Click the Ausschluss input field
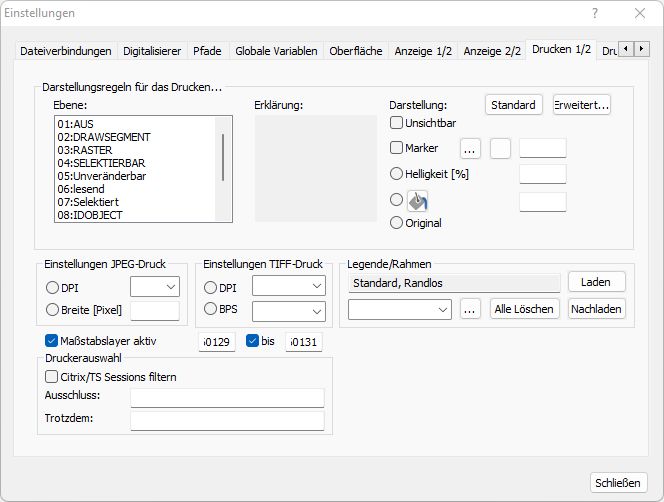The height and width of the screenshot is (502, 664). pos(227,398)
